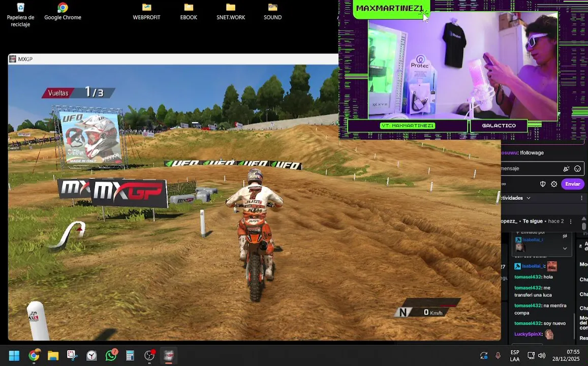Image resolution: width=588 pixels, height=366 pixels.
Task: Click tomasel432 username on the 'hola' message
Action: (x=528, y=277)
